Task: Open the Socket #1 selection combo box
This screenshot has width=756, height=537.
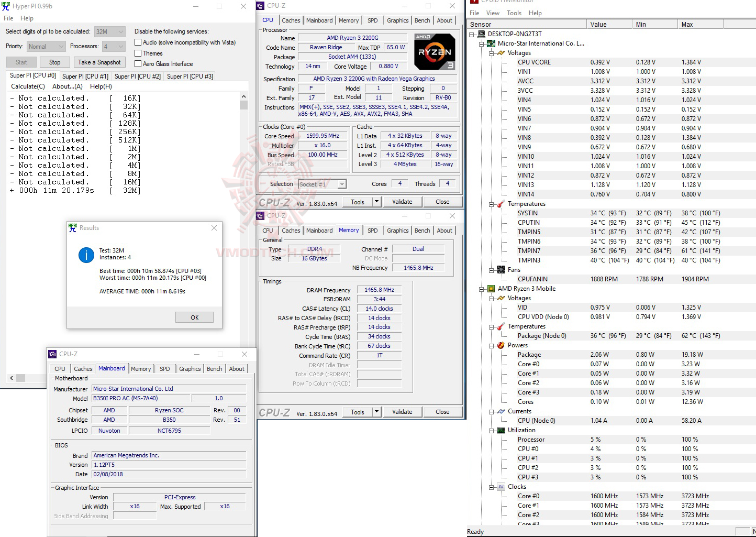Action: tap(322, 184)
